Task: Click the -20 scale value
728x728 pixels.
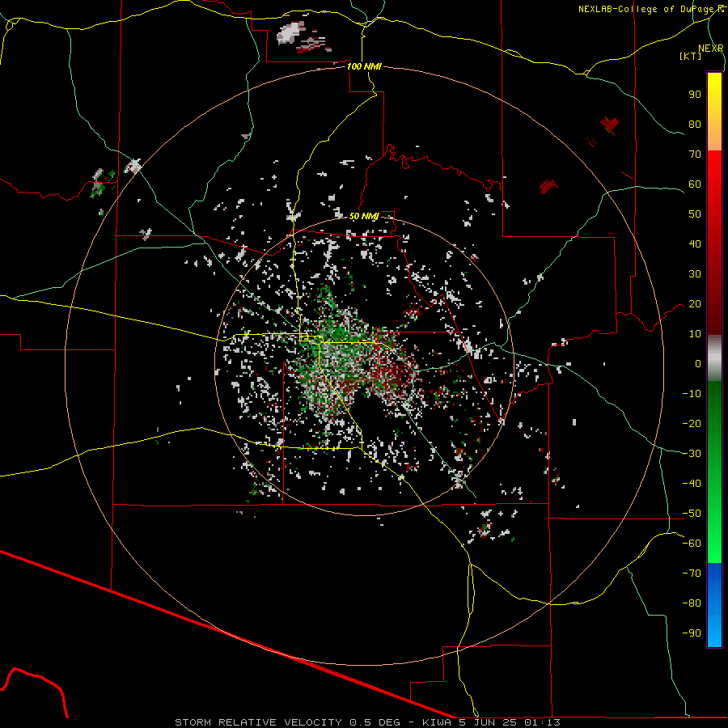Action: [x=692, y=423]
